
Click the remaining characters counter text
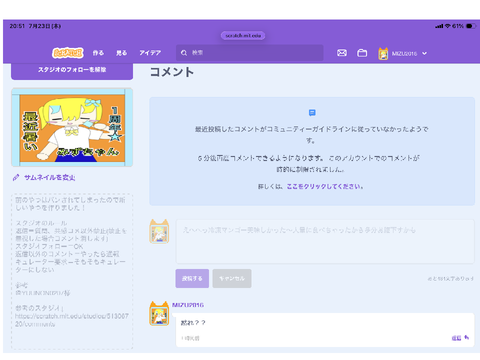(451, 279)
